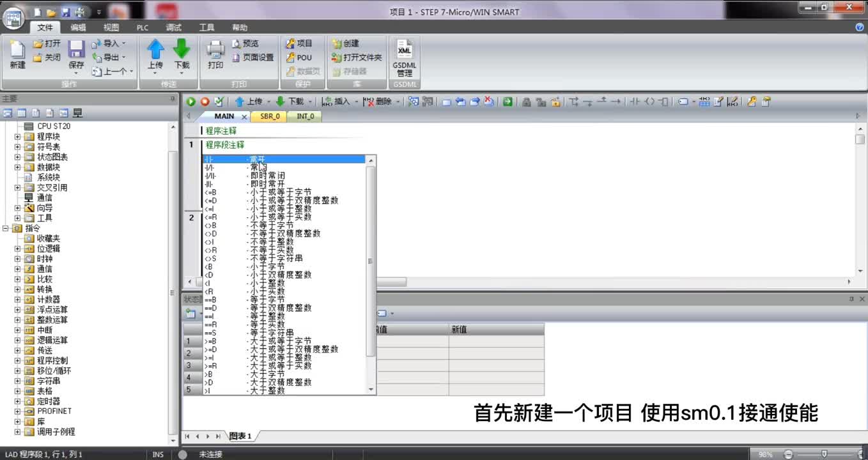Click the 程序段注释 comment field

pyautogui.click(x=225, y=145)
